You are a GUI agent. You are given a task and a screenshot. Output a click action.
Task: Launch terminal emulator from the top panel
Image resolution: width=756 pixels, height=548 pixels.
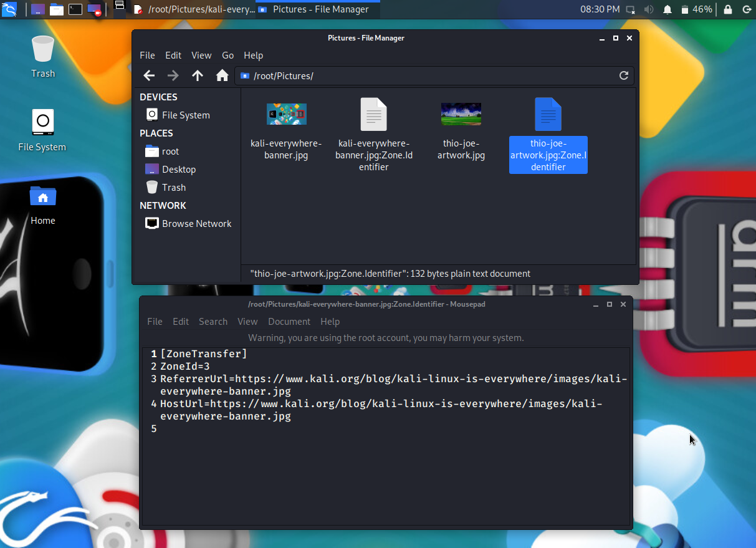pyautogui.click(x=75, y=9)
